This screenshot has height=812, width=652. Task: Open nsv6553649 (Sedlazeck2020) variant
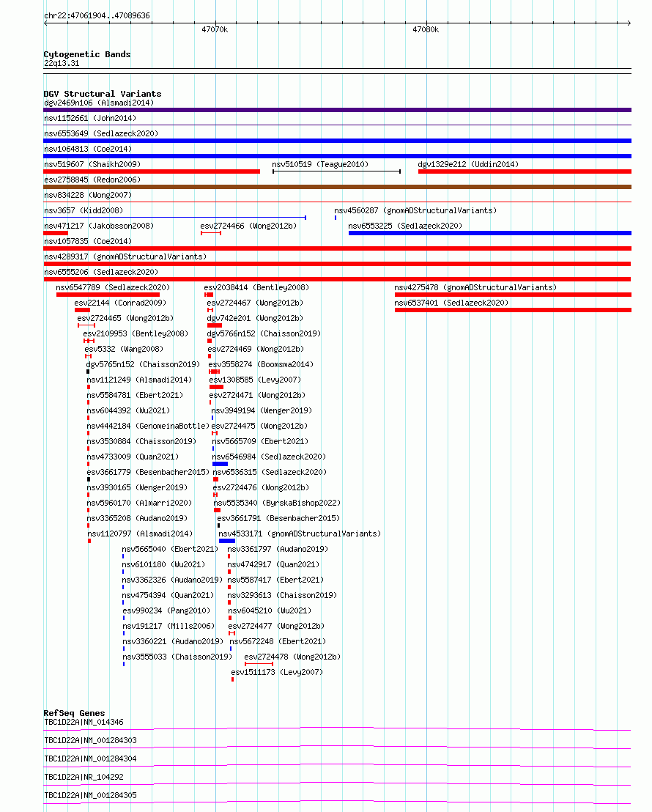click(x=101, y=133)
